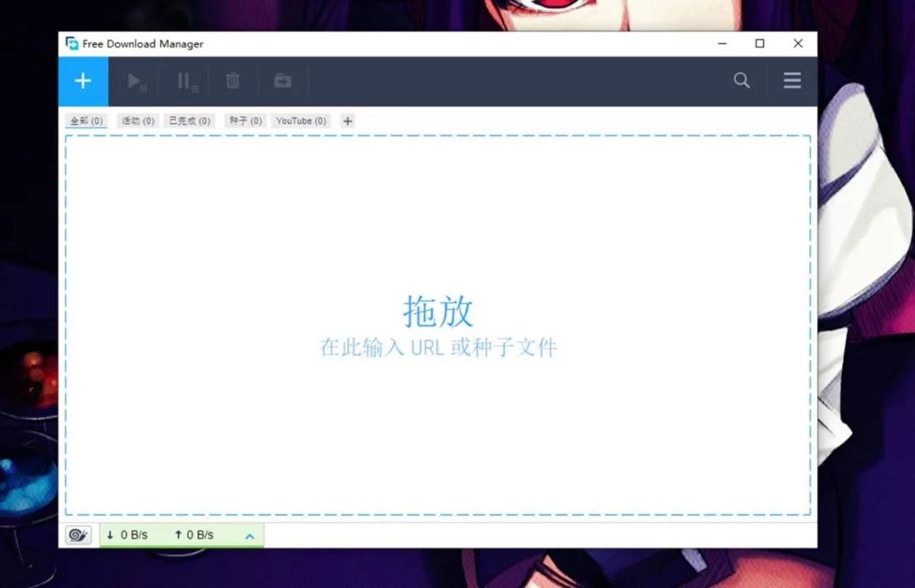Click the blue plus add download button
Image resolution: width=915 pixels, height=588 pixels.
83,81
